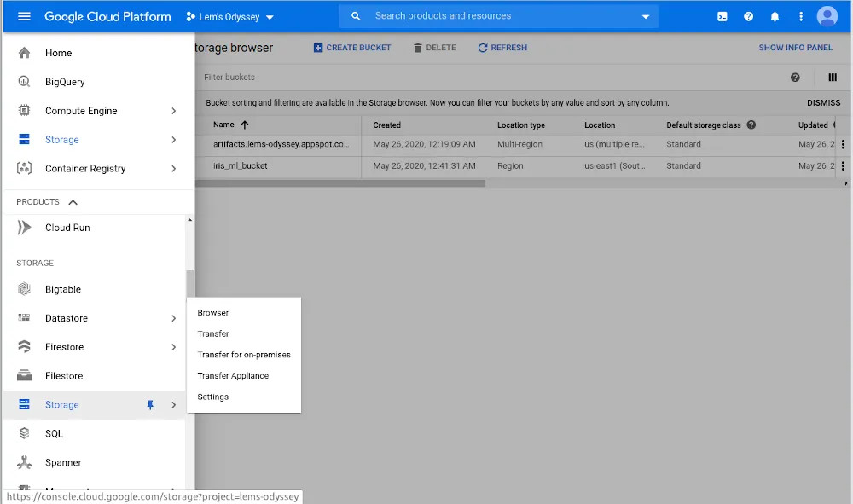
Task: Close the hamburger navigation menu
Action: pyautogui.click(x=24, y=16)
